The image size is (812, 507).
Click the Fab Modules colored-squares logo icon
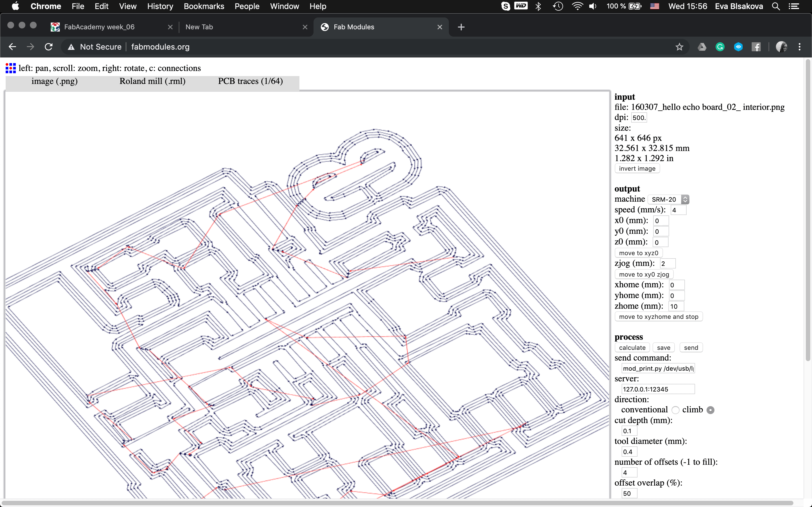point(11,68)
